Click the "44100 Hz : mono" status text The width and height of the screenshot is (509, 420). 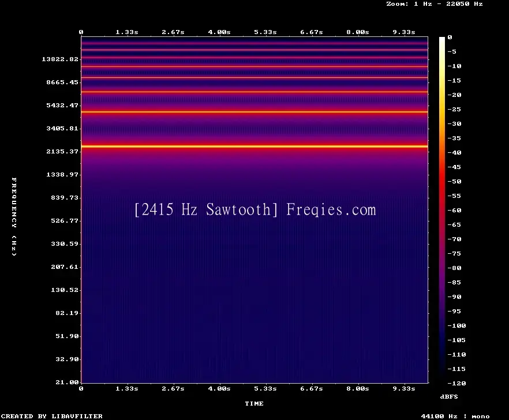click(x=455, y=416)
